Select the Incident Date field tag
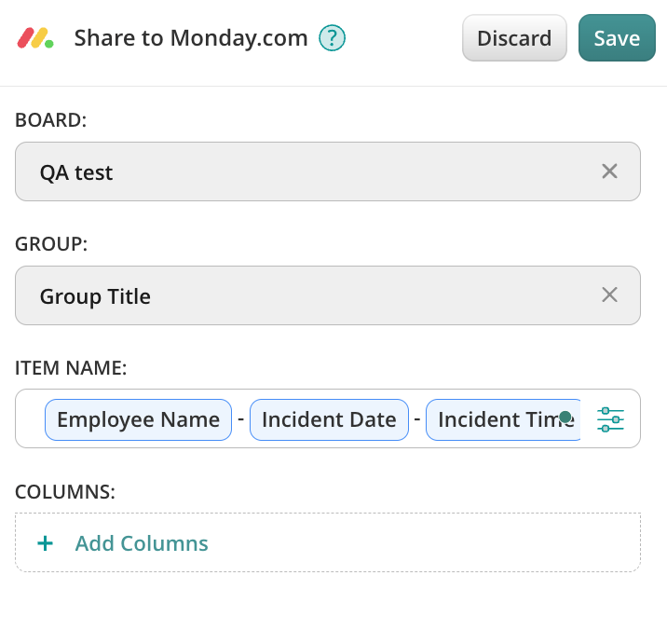Screen dimensions: 667x644 point(329,419)
